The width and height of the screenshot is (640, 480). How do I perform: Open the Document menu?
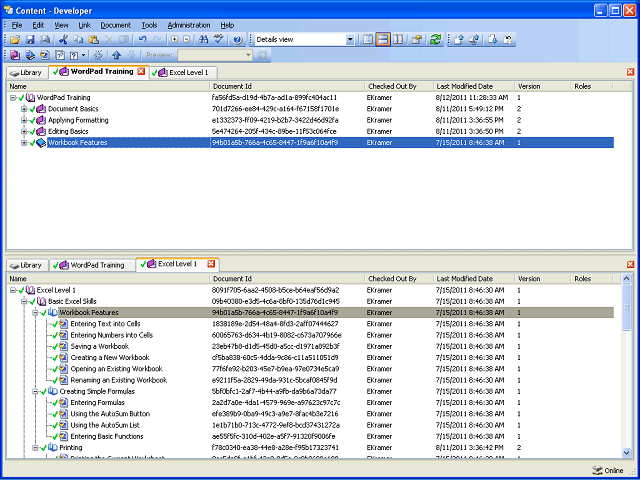pyautogui.click(x=116, y=25)
